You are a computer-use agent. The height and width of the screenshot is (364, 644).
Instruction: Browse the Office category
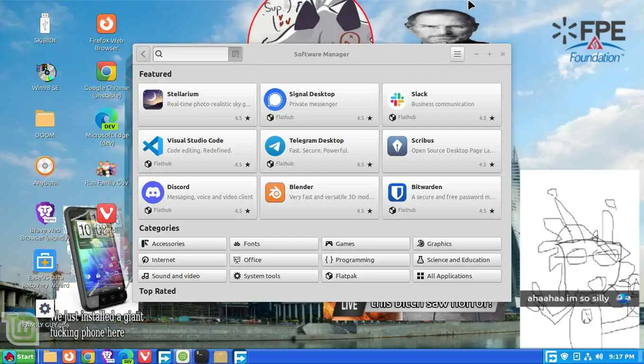coord(274,260)
